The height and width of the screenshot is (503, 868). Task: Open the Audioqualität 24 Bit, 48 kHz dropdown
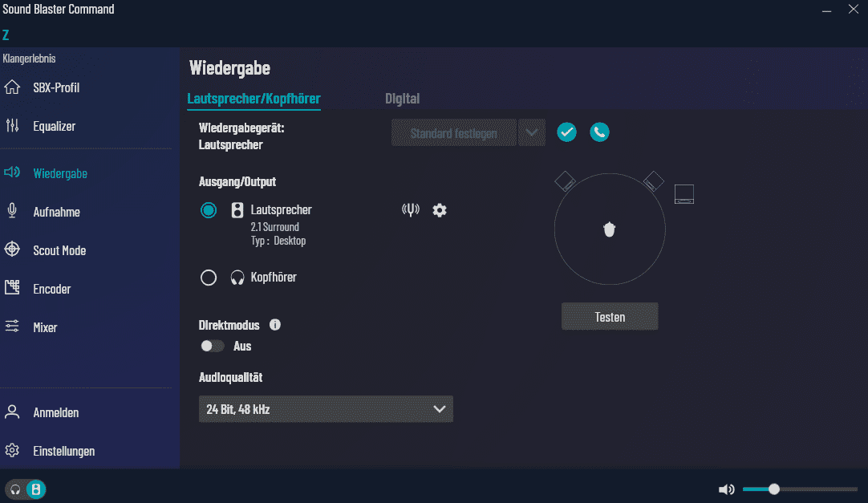326,409
